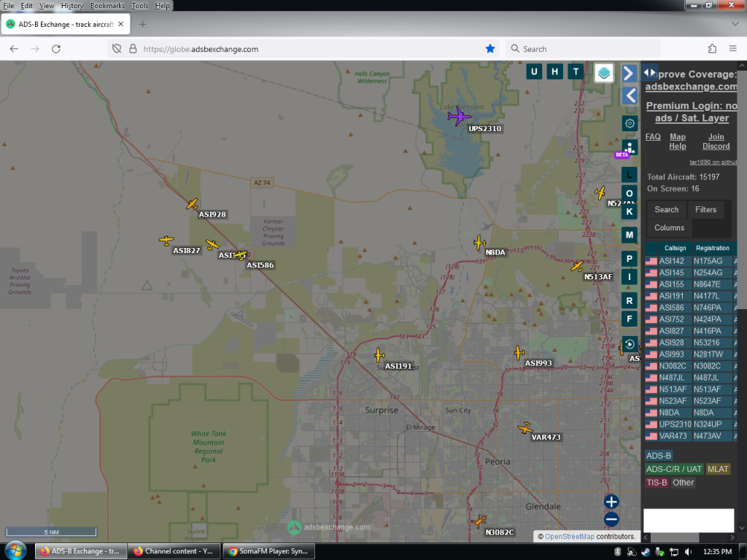
Task: Select the ASI993 aircraft icon
Action: tap(519, 353)
